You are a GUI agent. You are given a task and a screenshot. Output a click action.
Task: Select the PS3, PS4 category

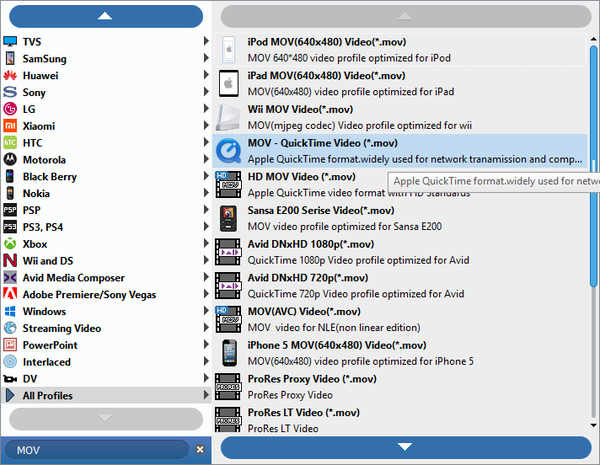coord(49,227)
